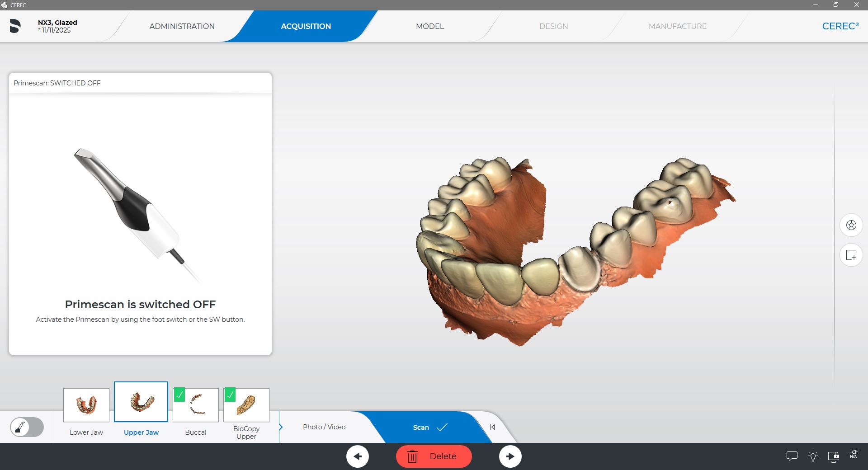Click the red Delete button
The image size is (868, 470).
pos(434,456)
